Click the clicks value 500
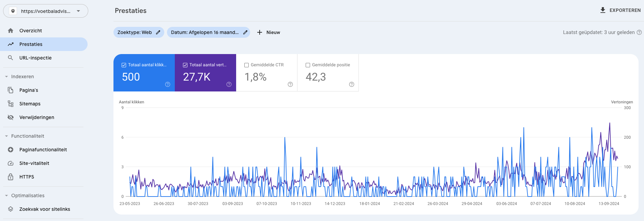 131,77
